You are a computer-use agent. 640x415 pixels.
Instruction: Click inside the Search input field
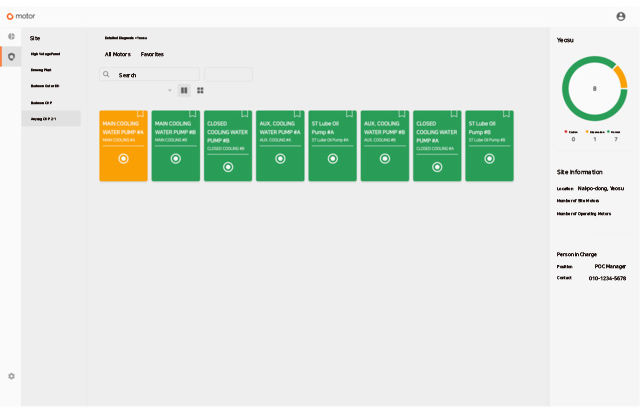(149, 75)
